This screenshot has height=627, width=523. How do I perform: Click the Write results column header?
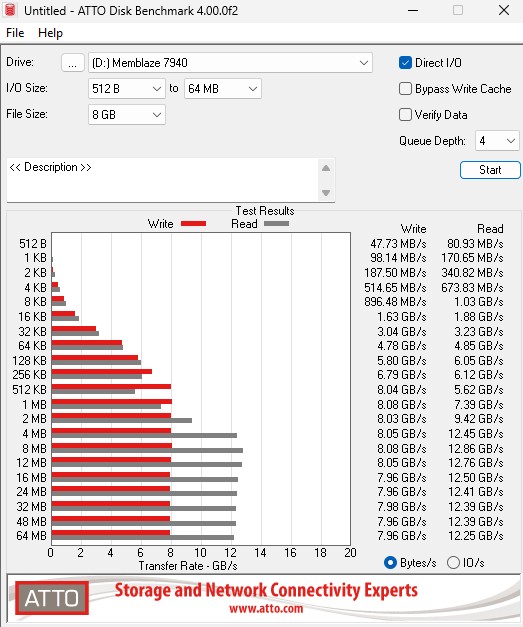tap(413, 229)
